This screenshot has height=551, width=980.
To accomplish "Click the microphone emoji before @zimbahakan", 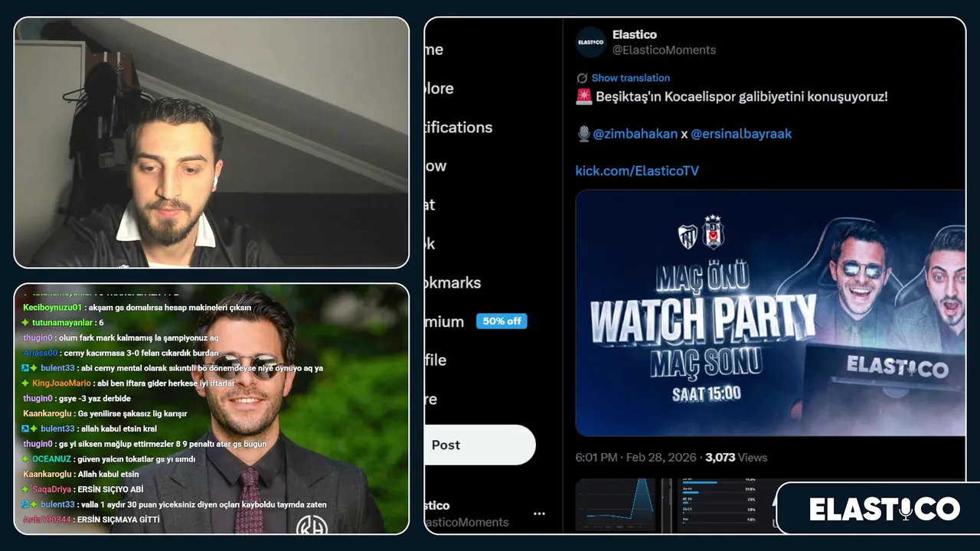I will click(583, 134).
